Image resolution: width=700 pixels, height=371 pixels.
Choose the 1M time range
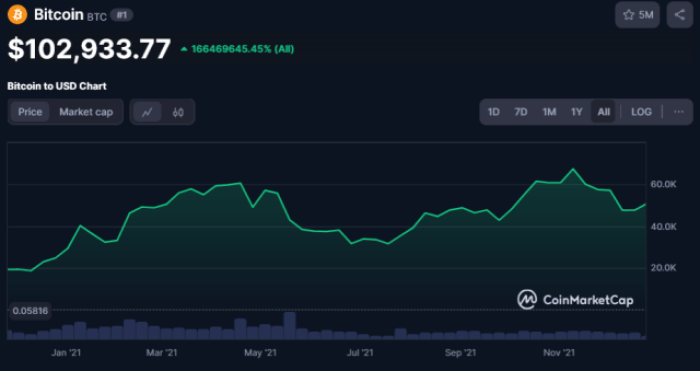tap(549, 112)
